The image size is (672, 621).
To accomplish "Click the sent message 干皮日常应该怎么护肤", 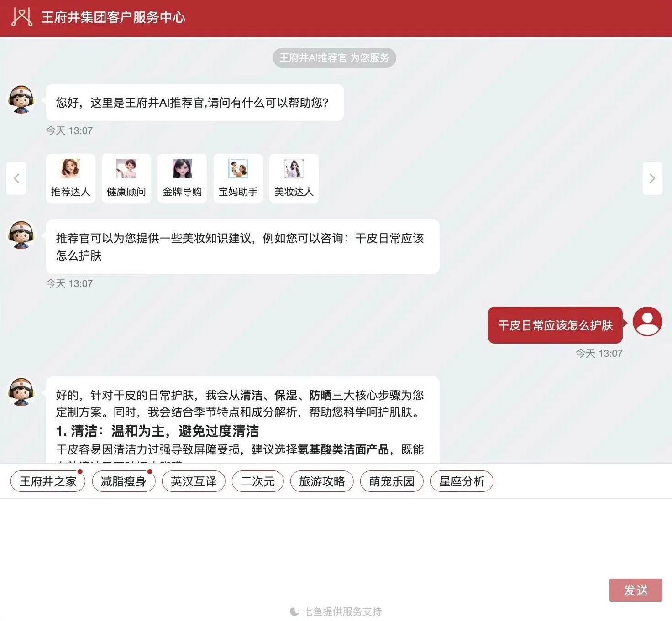I will tap(555, 325).
